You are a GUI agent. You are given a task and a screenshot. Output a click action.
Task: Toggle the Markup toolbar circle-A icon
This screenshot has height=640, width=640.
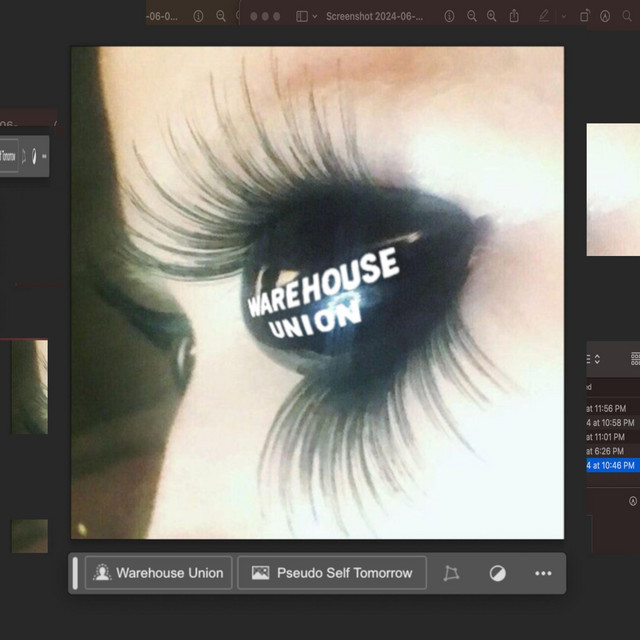pos(606,16)
